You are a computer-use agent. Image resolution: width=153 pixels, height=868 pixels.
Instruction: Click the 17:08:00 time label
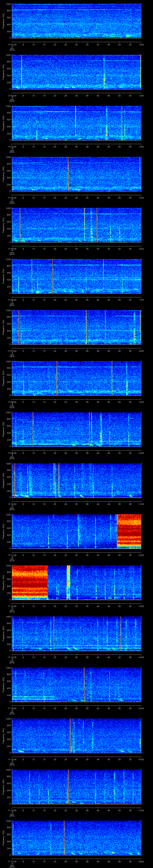tap(12, 402)
